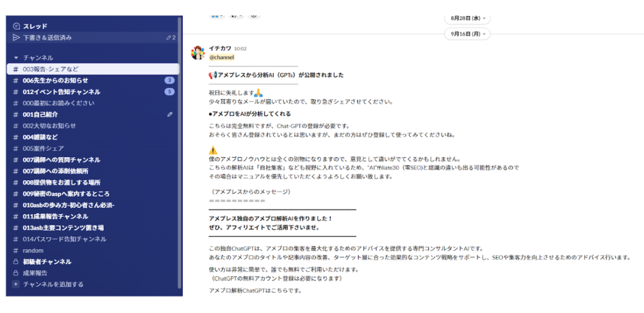
Task: Open the 005案件シェア channel
Action: click(x=93, y=149)
